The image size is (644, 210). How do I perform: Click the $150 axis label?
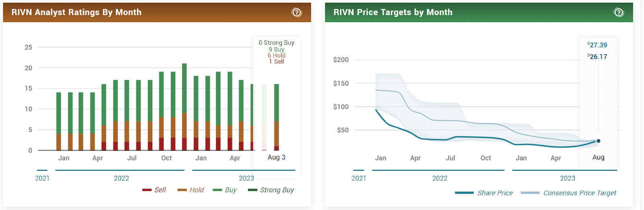pyautogui.click(x=341, y=83)
